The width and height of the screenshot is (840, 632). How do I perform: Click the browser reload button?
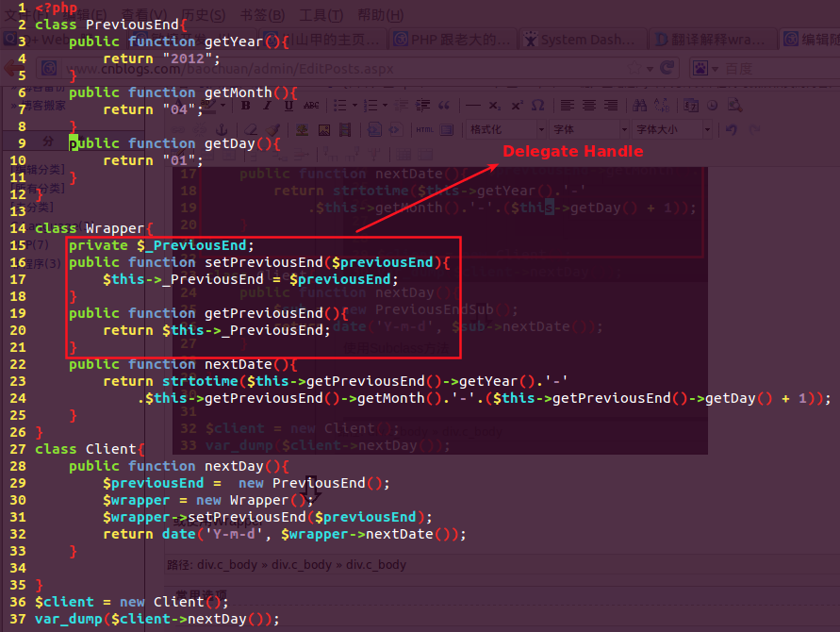[x=667, y=69]
